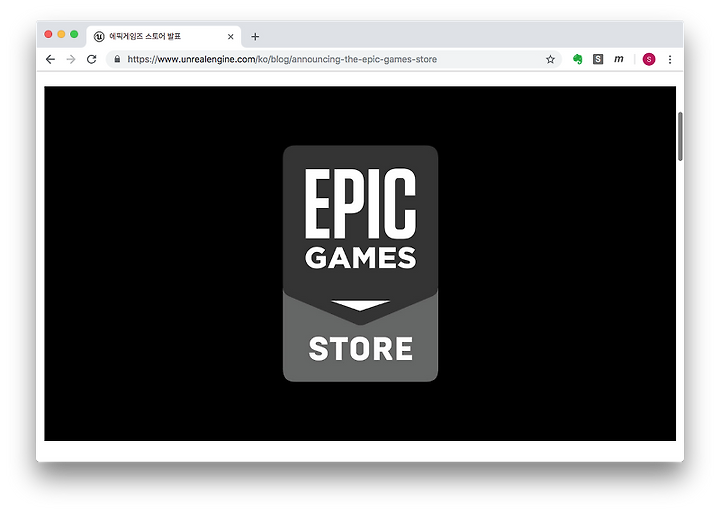Close the Epic Games Store tab
The height and width of the screenshot is (513, 720).
click(231, 36)
